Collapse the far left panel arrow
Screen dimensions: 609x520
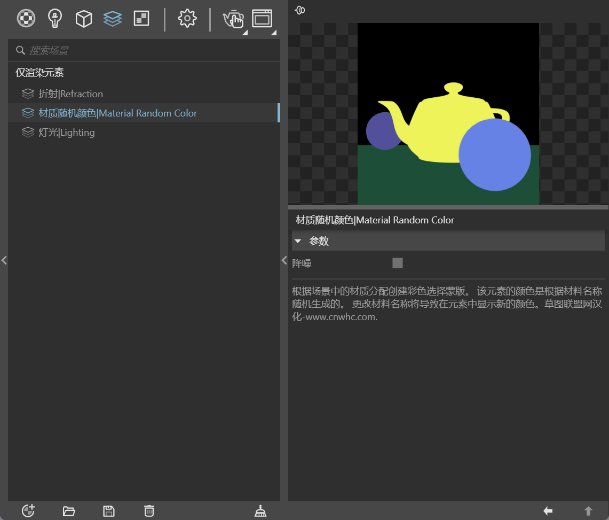(x=4, y=260)
